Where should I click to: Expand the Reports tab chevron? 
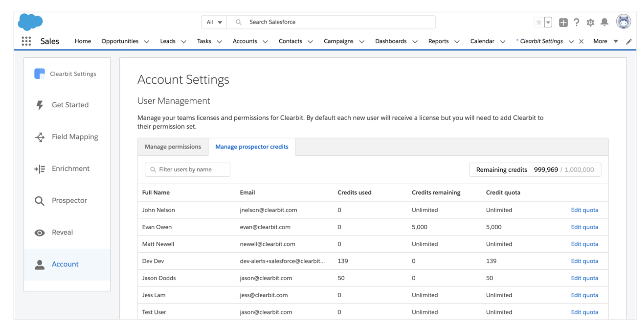(457, 41)
